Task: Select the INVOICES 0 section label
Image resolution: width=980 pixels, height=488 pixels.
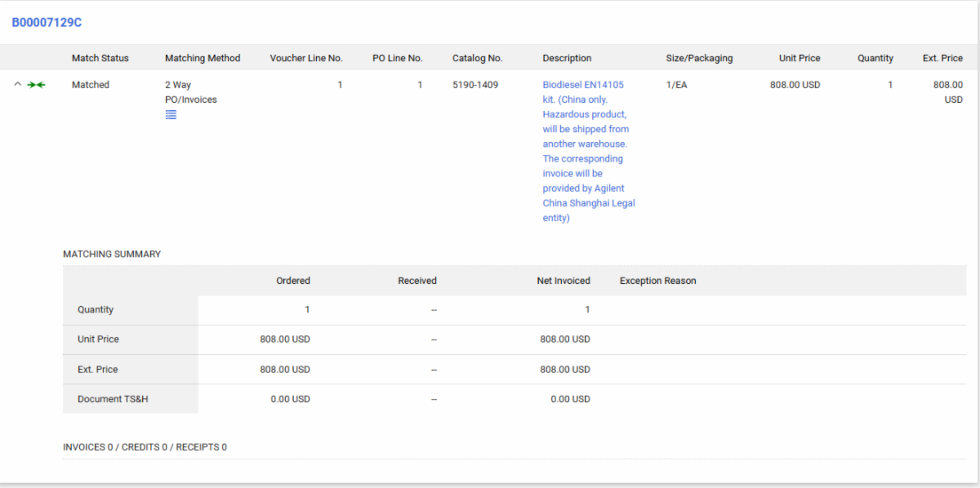Action: pyautogui.click(x=87, y=446)
